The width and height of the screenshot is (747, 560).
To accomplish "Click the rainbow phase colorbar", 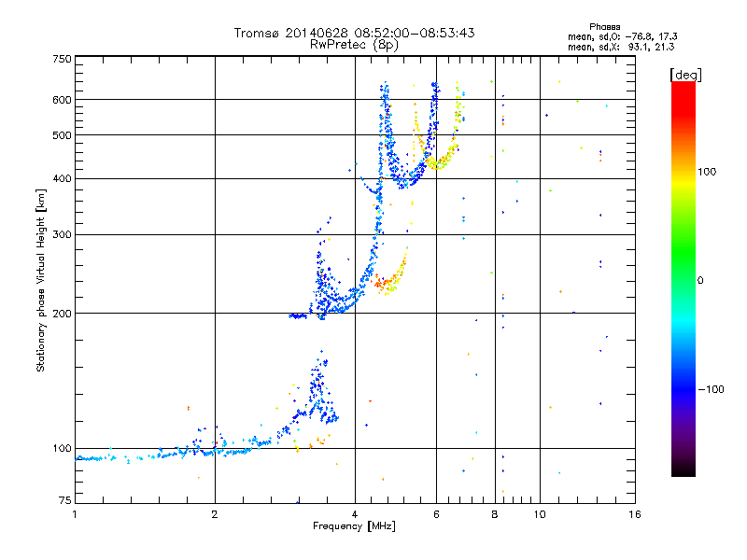I will 684,278.
